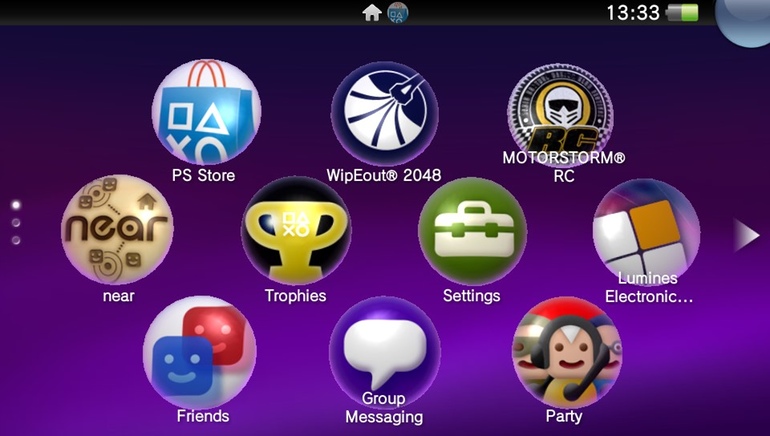Tap the bubble in the top-right corner
770x436 pixels.
click(750, 15)
